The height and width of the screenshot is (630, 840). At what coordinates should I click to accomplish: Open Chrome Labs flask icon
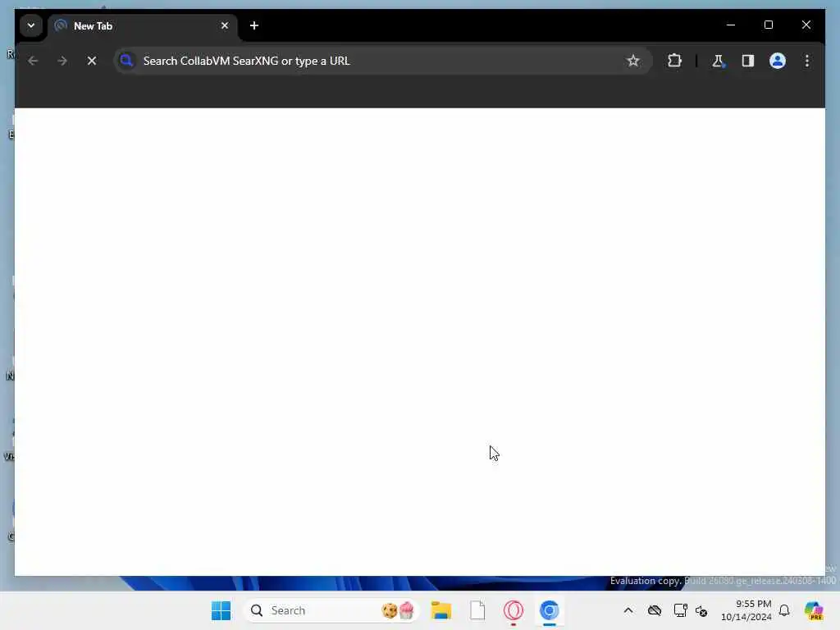point(718,61)
